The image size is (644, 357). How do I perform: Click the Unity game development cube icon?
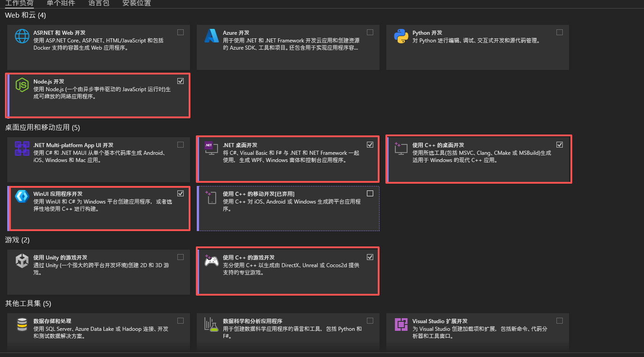tap(22, 260)
